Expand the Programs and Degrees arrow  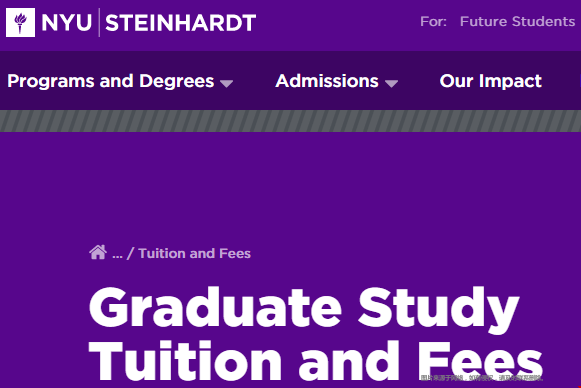(x=226, y=83)
